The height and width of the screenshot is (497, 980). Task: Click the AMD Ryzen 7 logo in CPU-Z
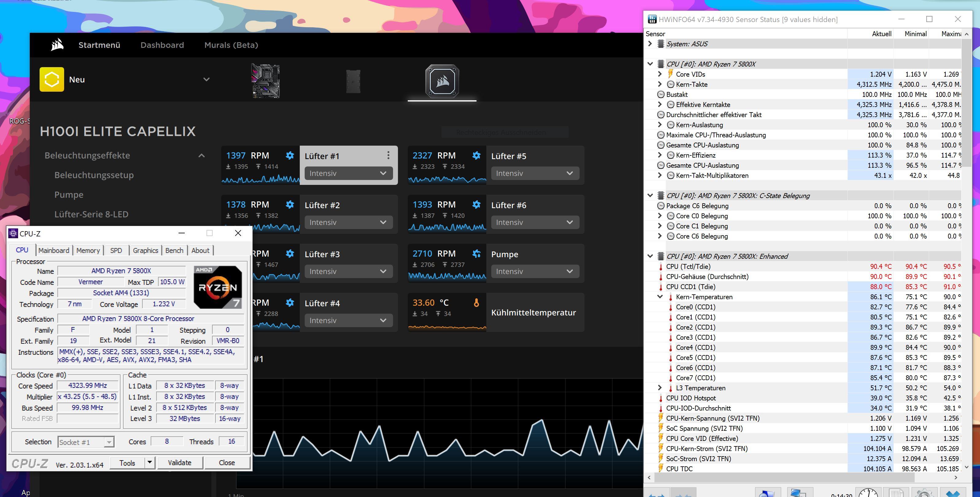218,287
